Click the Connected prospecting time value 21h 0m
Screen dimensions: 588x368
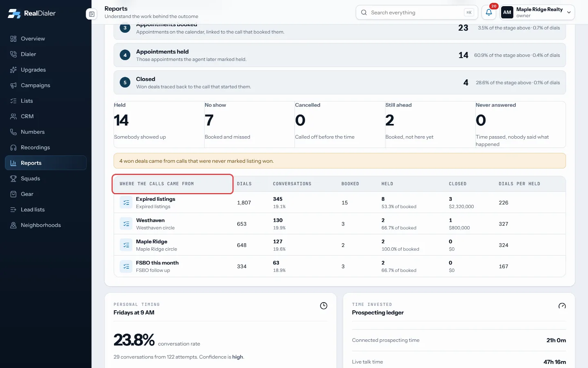click(556, 340)
